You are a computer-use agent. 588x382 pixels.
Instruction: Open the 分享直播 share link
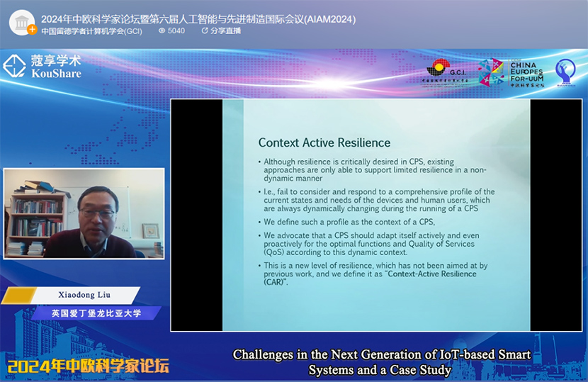coord(225,30)
